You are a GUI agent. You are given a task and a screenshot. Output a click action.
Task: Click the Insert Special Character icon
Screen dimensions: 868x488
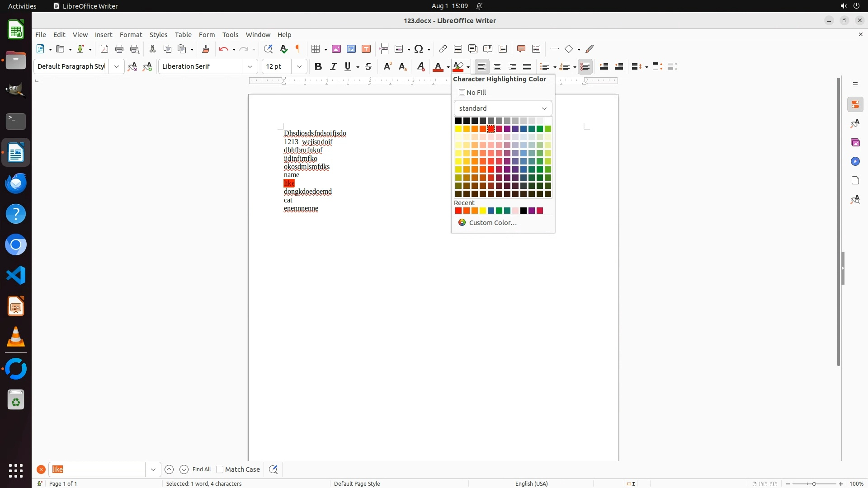point(419,49)
